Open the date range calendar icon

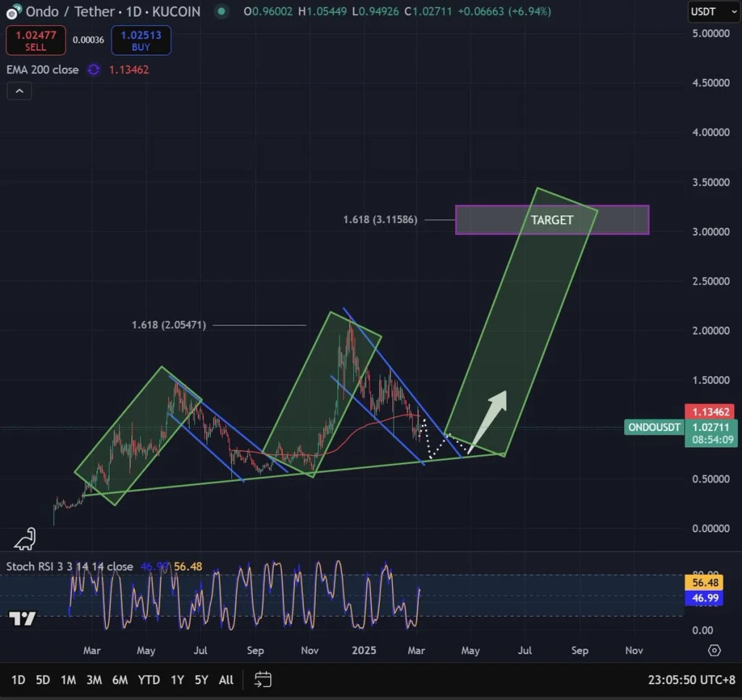tap(262, 680)
